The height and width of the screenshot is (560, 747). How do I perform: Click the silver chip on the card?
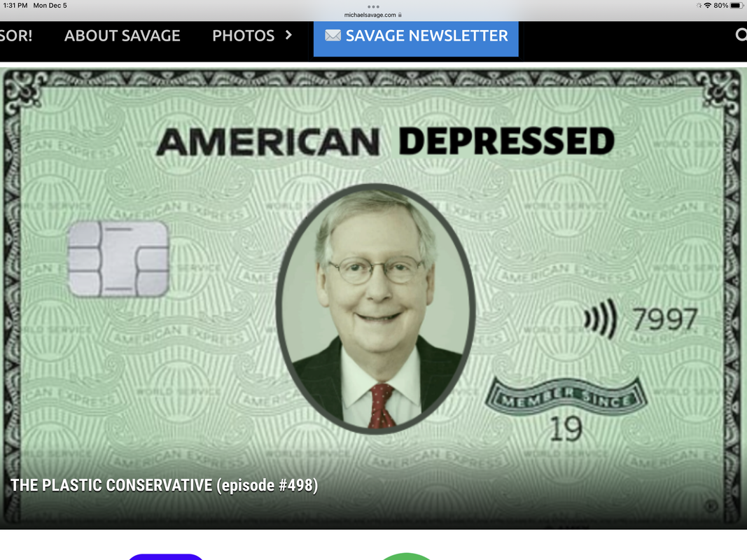pos(118,259)
